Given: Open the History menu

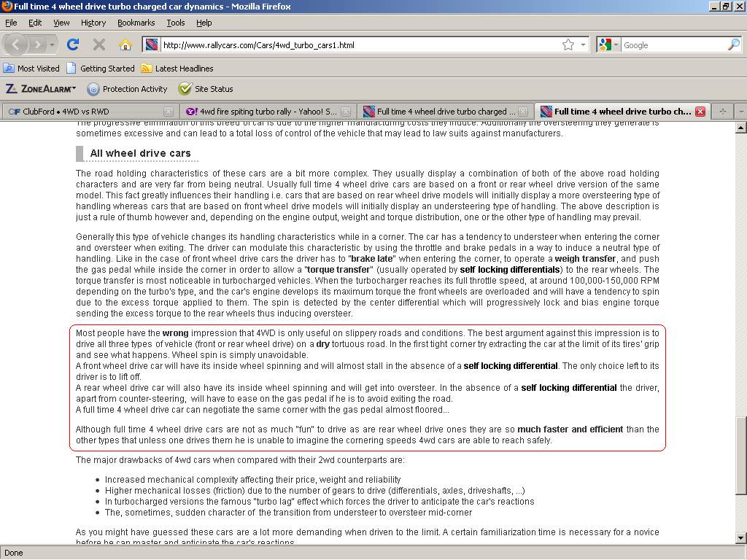Looking at the screenshot, I should [x=93, y=23].
